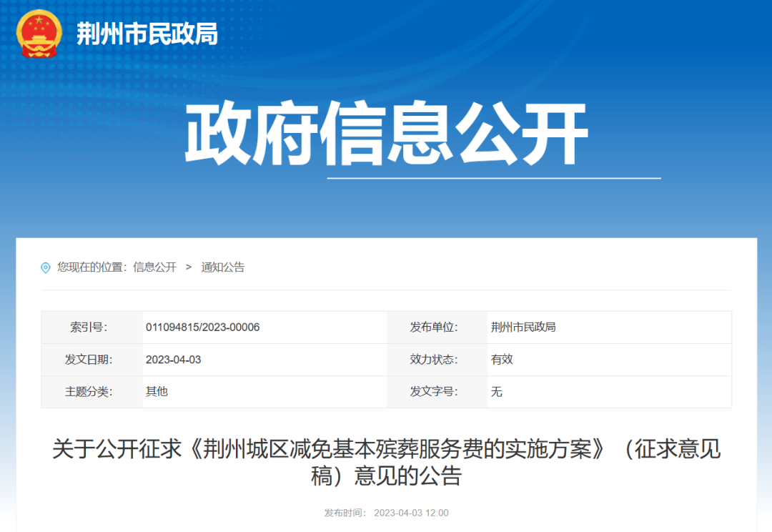The height and width of the screenshot is (532, 772).
Task: Click the 发布单位 value 荆州市民政局
Action: [x=524, y=327]
